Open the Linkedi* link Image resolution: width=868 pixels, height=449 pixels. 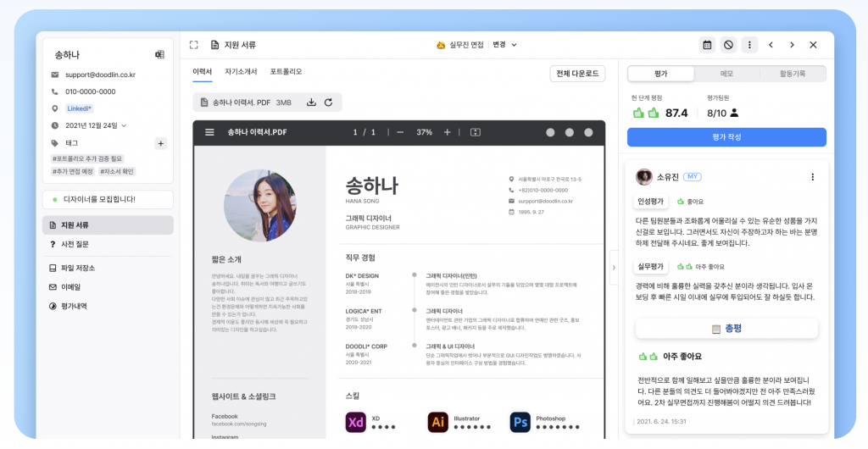click(79, 108)
